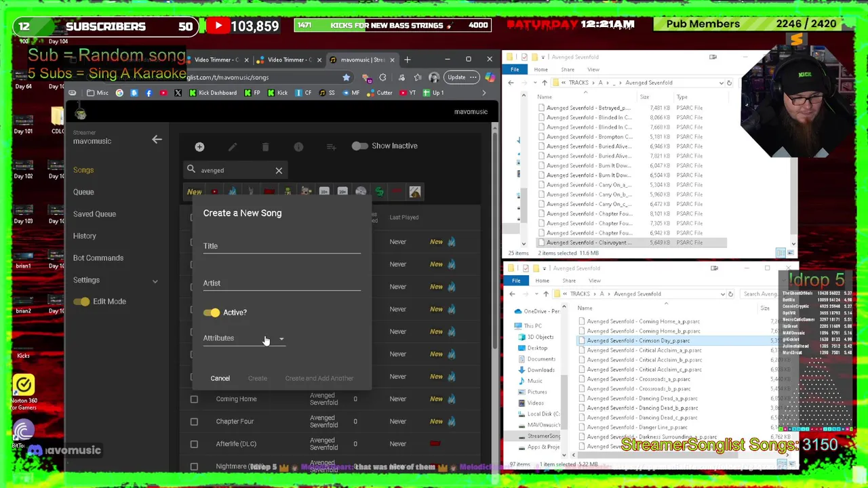Open Norton 360 for Gamers desktop icon
Screen dimensions: 868x488
point(23,393)
